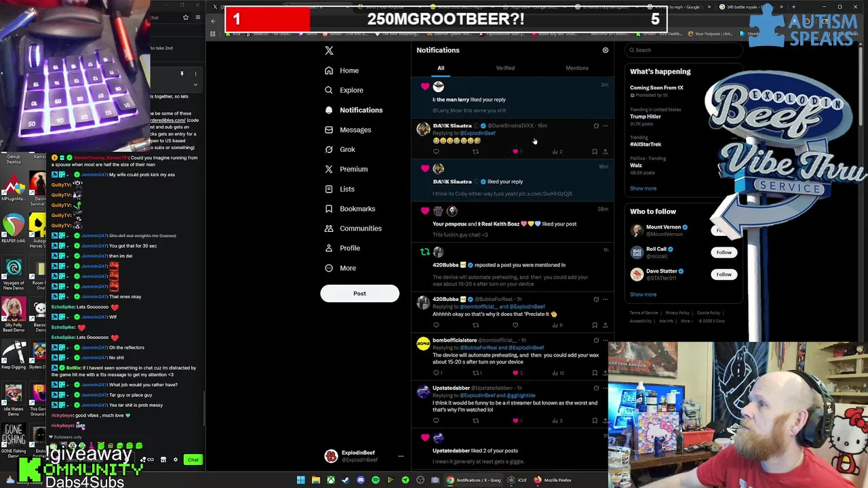Image resolution: width=868 pixels, height=488 pixels.
Task: Open Communities in the X sidebar
Action: pyautogui.click(x=353, y=228)
